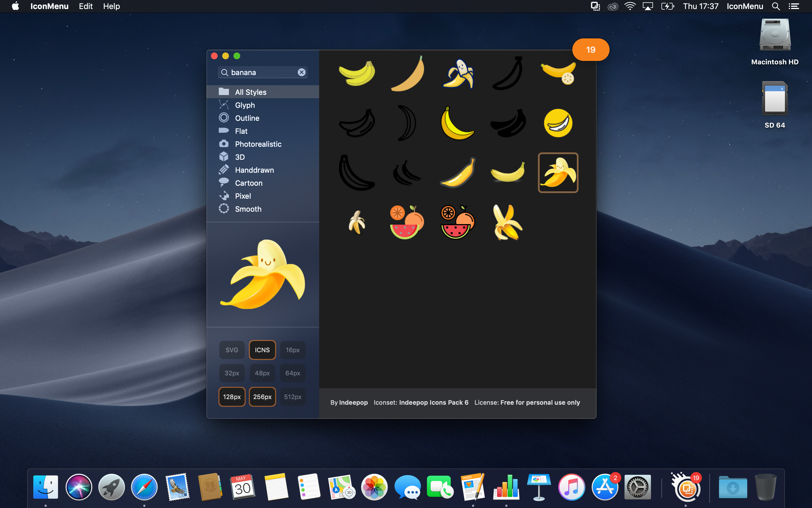This screenshot has height=508, width=812.
Task: Select the tan single banana icon
Action: click(407, 73)
